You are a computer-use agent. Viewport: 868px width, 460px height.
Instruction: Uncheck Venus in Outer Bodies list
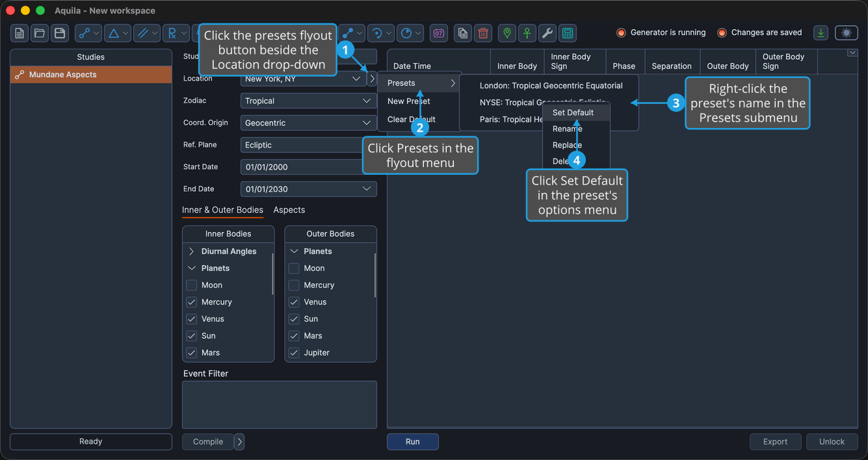pyautogui.click(x=294, y=302)
